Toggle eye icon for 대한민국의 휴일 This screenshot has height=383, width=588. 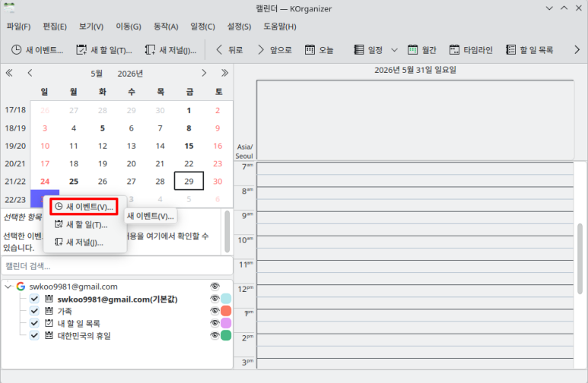(x=215, y=335)
